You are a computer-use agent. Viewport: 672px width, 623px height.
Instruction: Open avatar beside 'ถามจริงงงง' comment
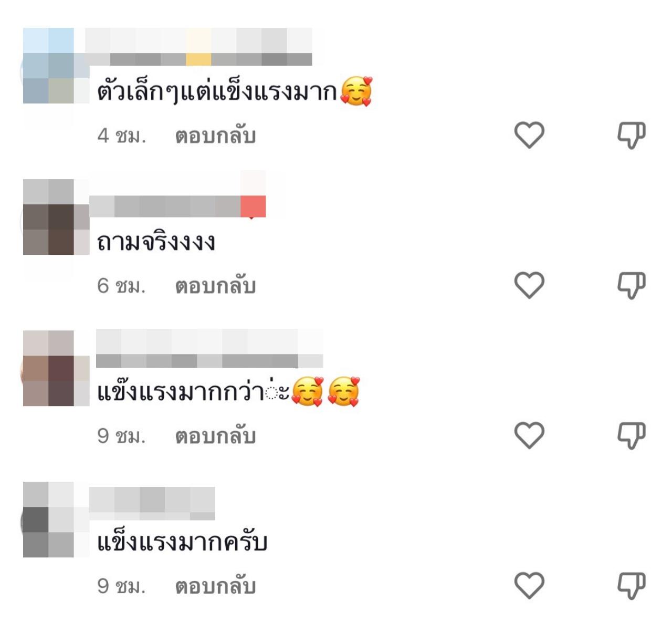(x=48, y=217)
